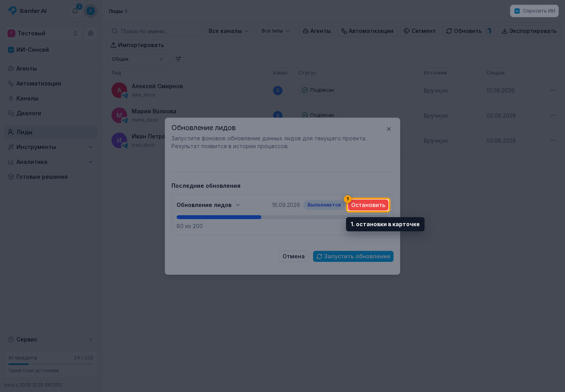Open the Тестовый project selector

point(43,33)
